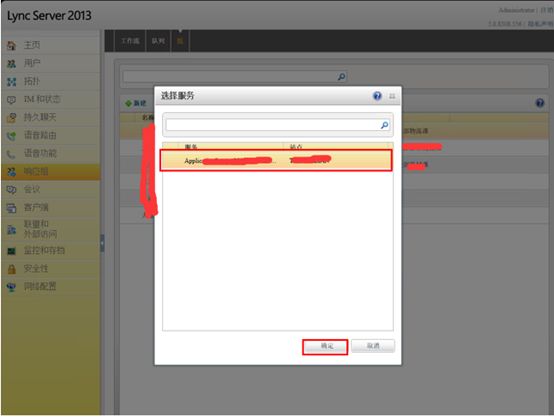
Task: Switch to the 工作流 workflow tab
Action: [x=130, y=41]
